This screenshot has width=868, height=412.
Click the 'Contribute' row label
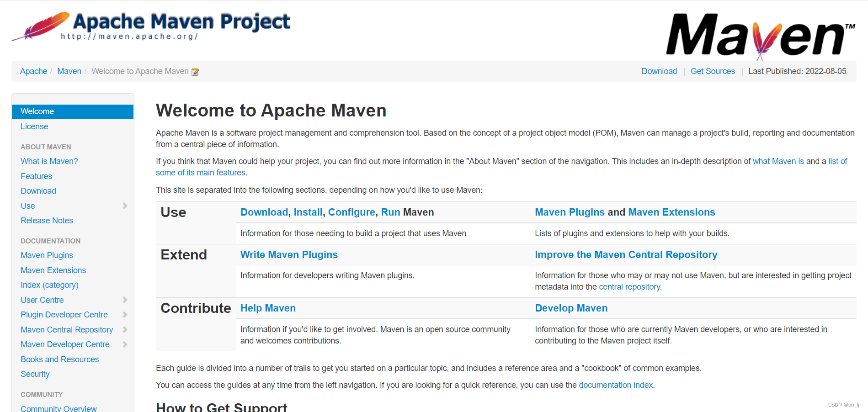[x=196, y=308]
